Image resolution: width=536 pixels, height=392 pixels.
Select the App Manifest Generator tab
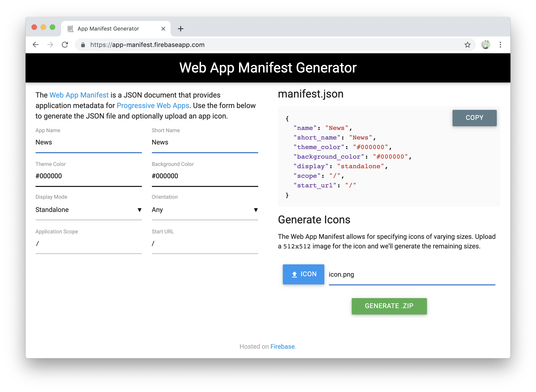coord(108,28)
